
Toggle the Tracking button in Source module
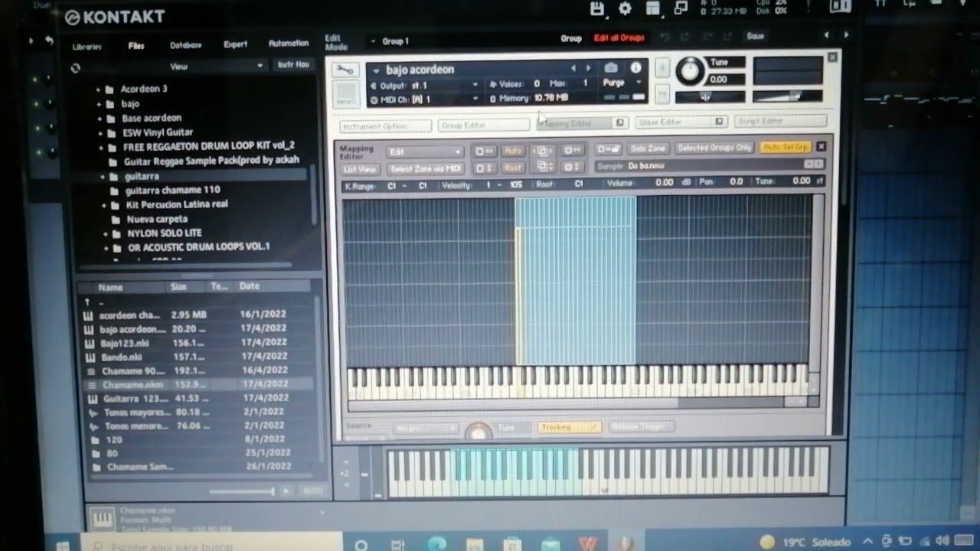[569, 427]
